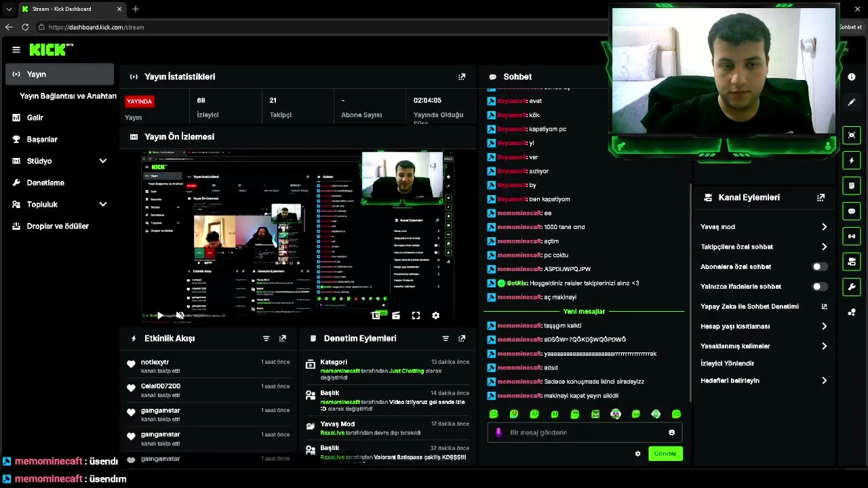Toggle mini player icon on preview

[x=376, y=315]
